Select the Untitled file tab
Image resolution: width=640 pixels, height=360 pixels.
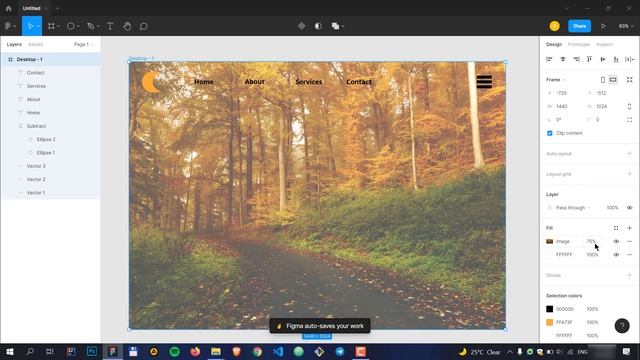click(x=31, y=8)
